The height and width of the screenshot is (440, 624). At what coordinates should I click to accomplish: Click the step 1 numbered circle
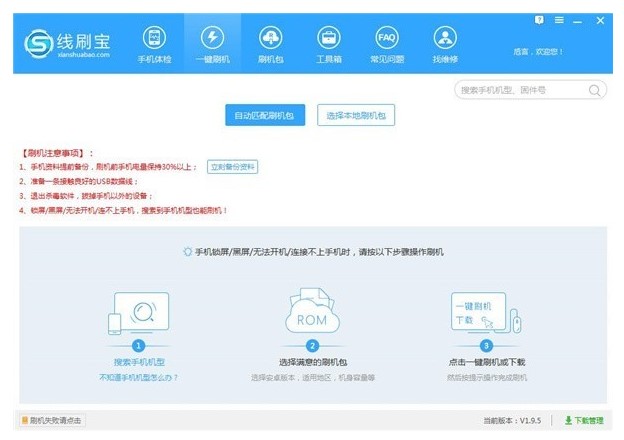138,346
